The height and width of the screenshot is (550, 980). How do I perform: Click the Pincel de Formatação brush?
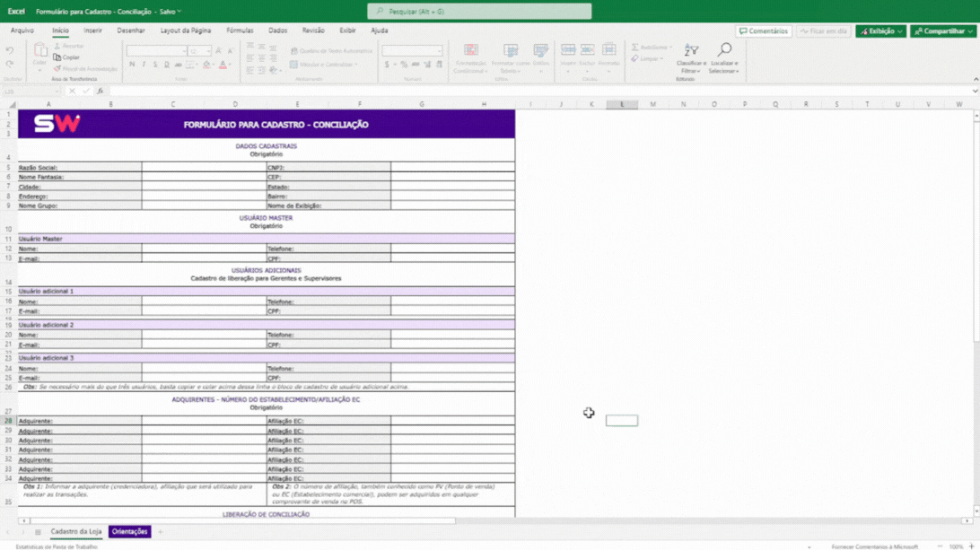click(x=57, y=68)
